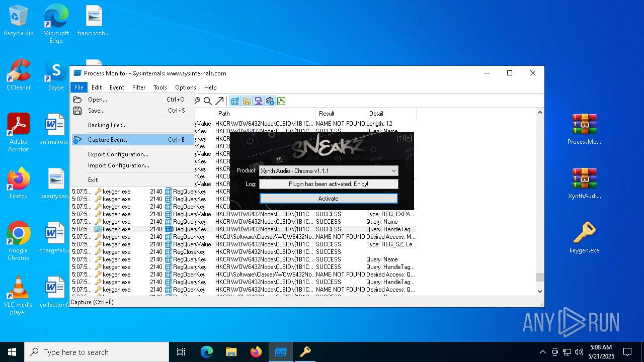Close the Sneakz keygen window

click(408, 138)
